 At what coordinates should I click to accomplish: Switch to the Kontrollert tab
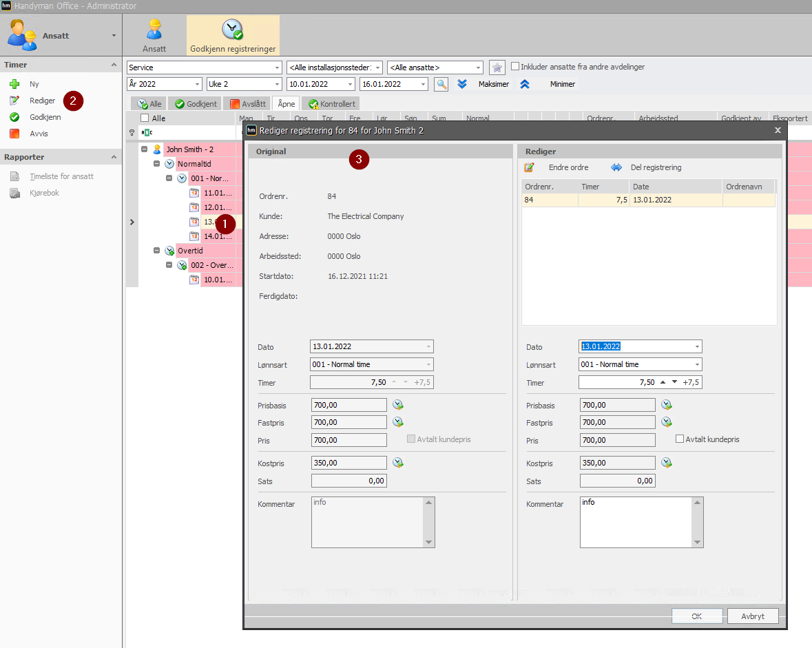[331, 103]
